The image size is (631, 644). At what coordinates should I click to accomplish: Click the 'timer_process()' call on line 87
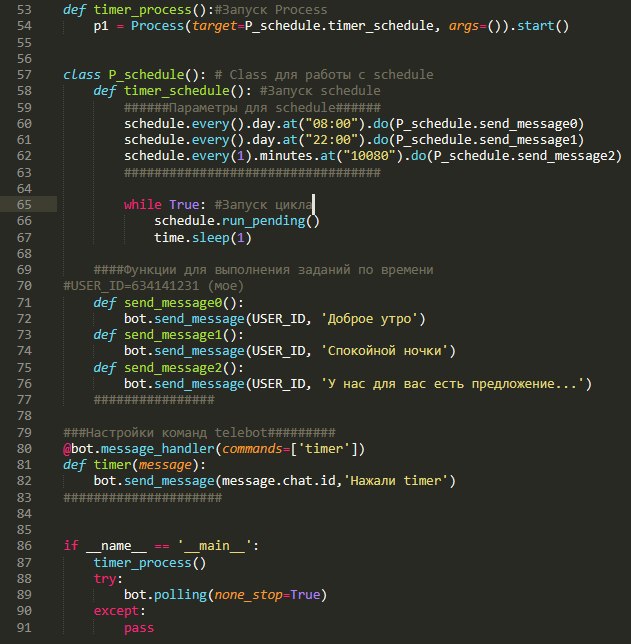(150, 563)
